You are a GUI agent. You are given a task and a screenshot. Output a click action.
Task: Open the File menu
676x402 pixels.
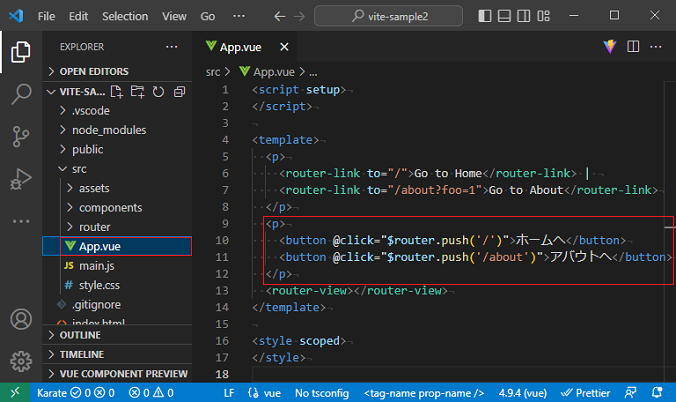[46, 16]
